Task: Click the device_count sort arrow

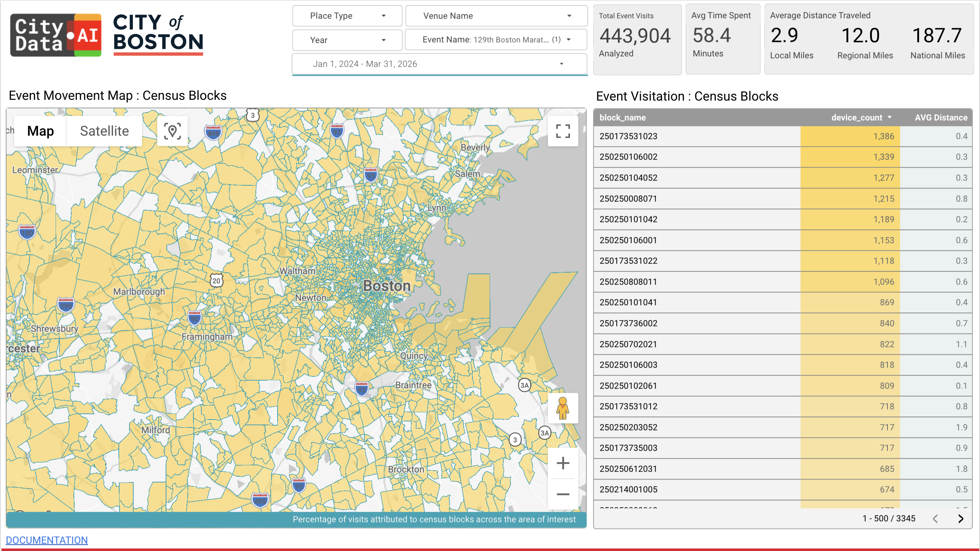Action: [889, 117]
